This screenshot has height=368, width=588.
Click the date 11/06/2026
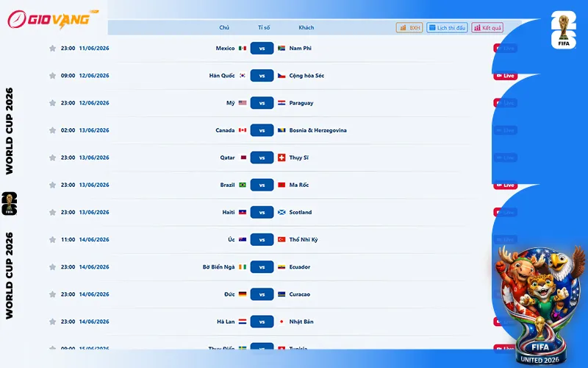tap(94, 48)
